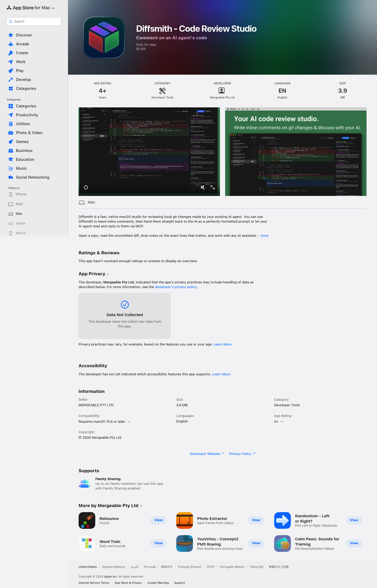Screen dimensions: 377x588
Task: Expand preview video to full screen
Action: click(x=213, y=187)
